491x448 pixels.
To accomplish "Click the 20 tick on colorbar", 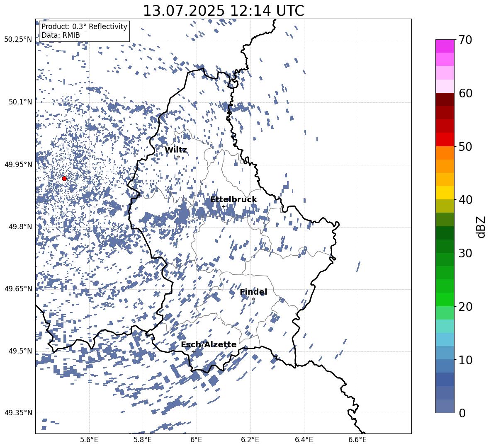I will coord(465,306).
